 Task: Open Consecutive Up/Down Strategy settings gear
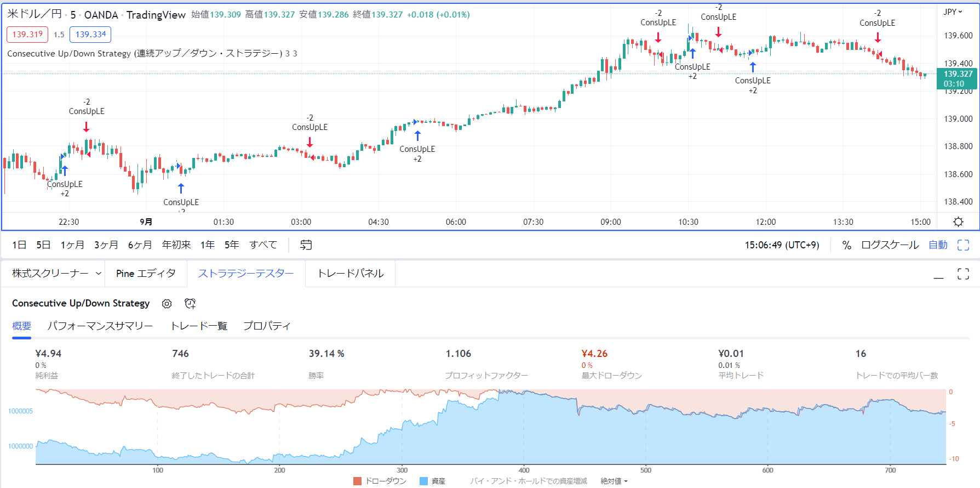pyautogui.click(x=167, y=304)
